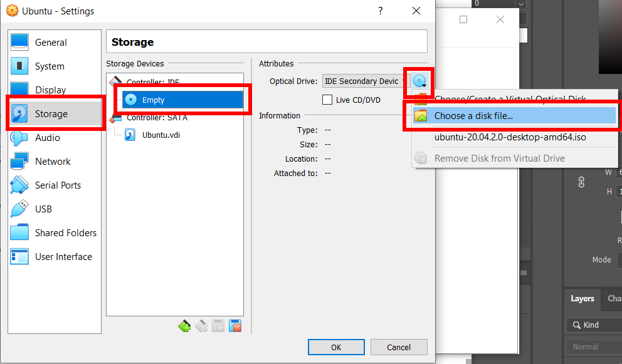Open the USB settings category

pos(55,209)
